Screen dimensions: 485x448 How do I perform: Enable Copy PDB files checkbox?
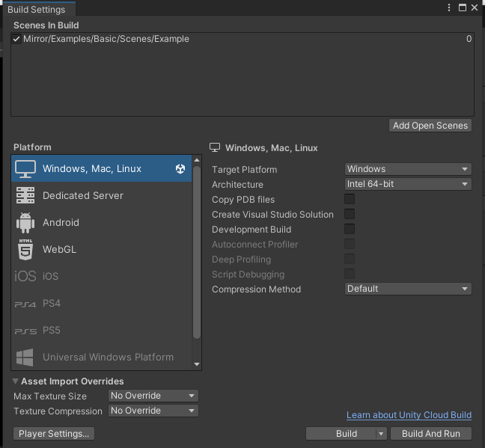[350, 199]
